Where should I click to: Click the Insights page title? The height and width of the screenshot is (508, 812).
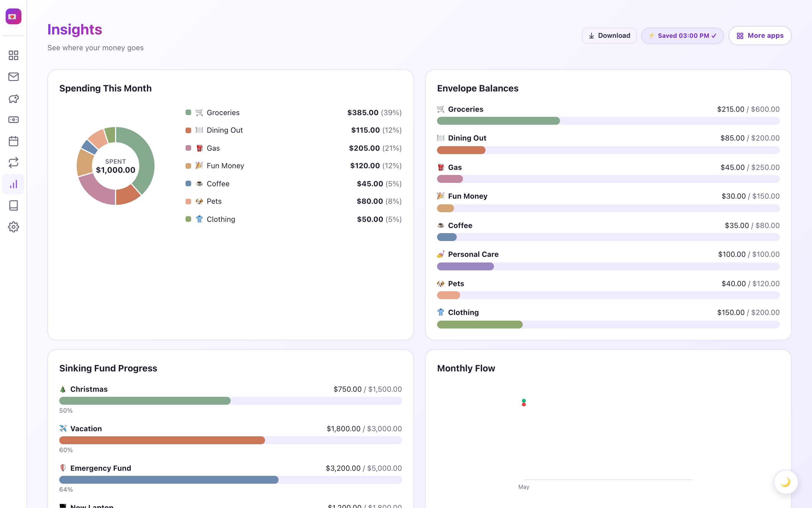(74, 30)
